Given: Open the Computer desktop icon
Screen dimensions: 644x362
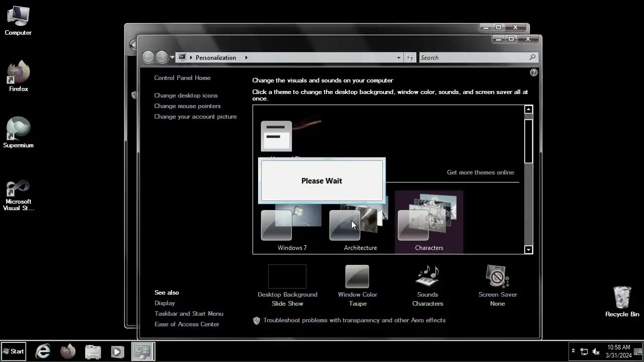Looking at the screenshot, I should (18, 21).
